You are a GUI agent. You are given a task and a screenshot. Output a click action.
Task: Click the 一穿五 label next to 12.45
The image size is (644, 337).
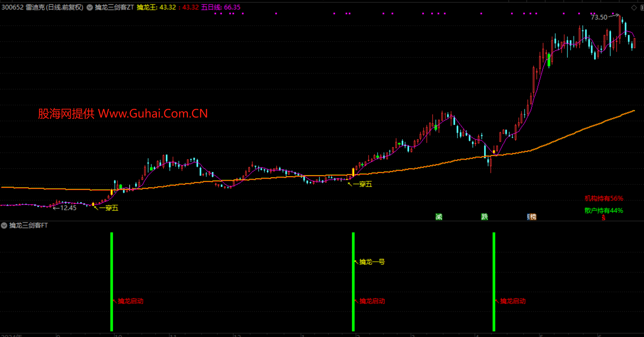tap(109, 208)
